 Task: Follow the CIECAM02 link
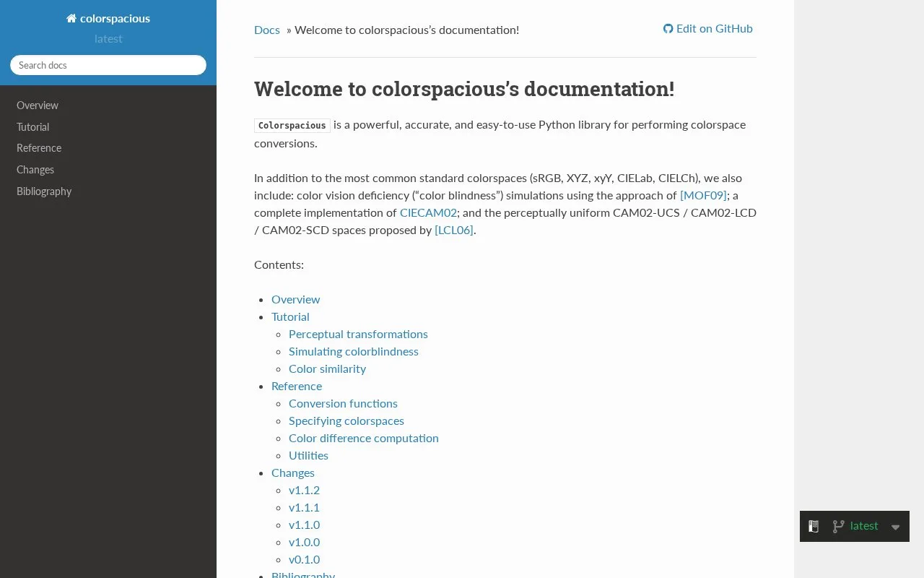pos(429,212)
